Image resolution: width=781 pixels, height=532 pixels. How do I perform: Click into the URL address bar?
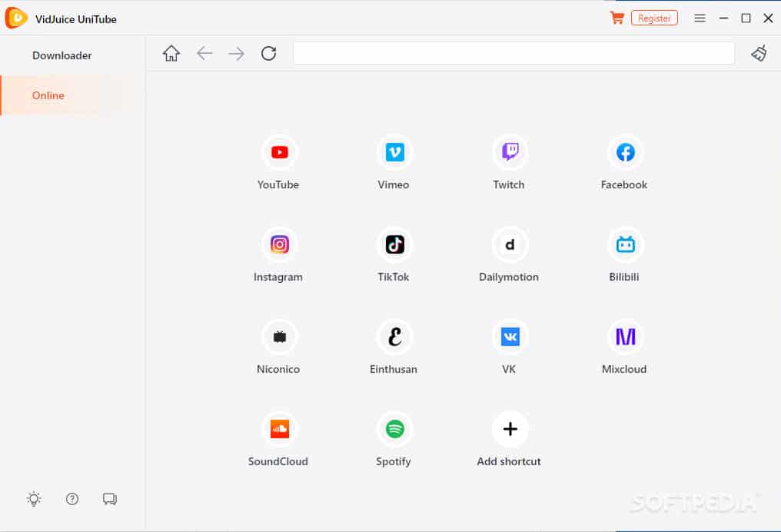tap(514, 53)
